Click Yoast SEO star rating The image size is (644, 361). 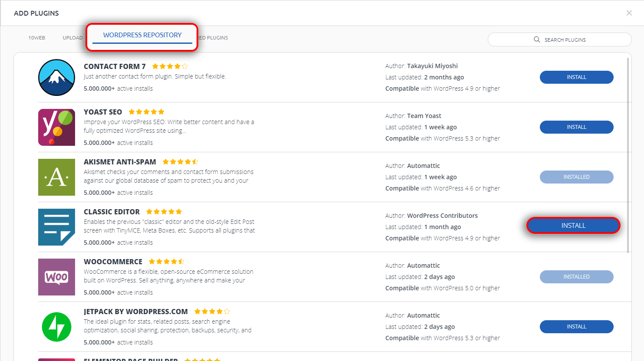146,112
